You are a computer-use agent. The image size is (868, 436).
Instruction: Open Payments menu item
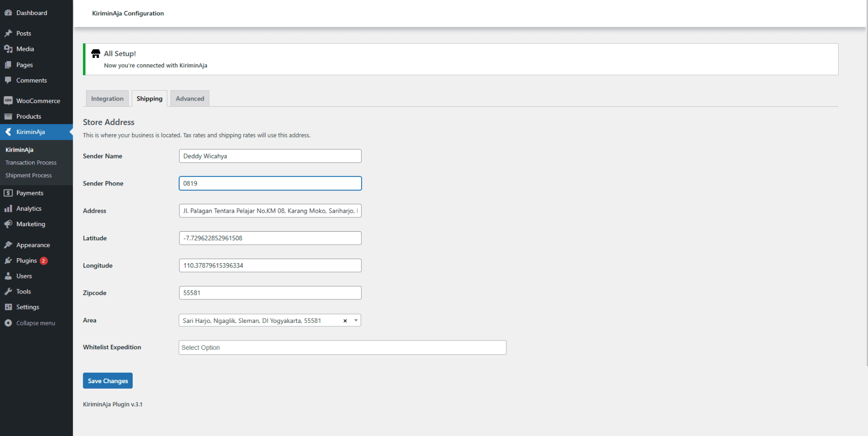tap(36, 193)
